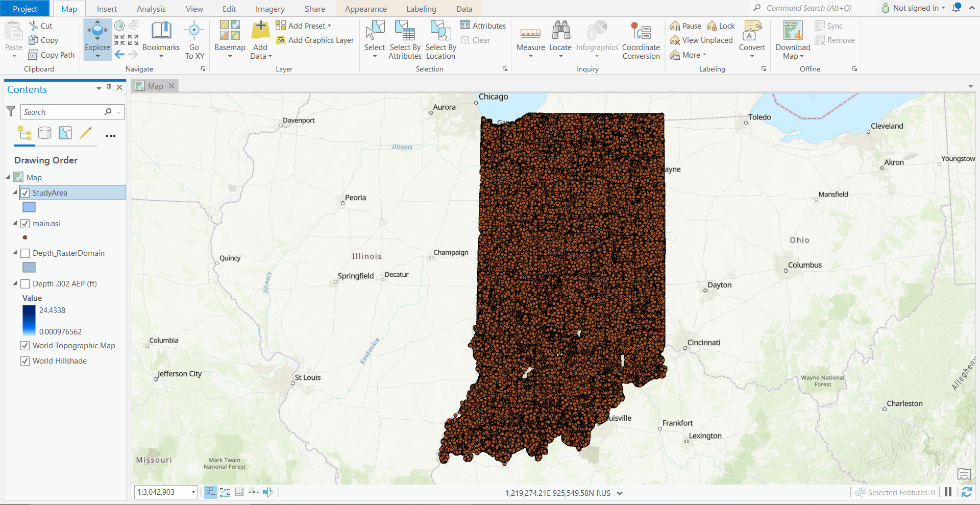Click the Depth AEP blue color ramp

(x=29, y=320)
